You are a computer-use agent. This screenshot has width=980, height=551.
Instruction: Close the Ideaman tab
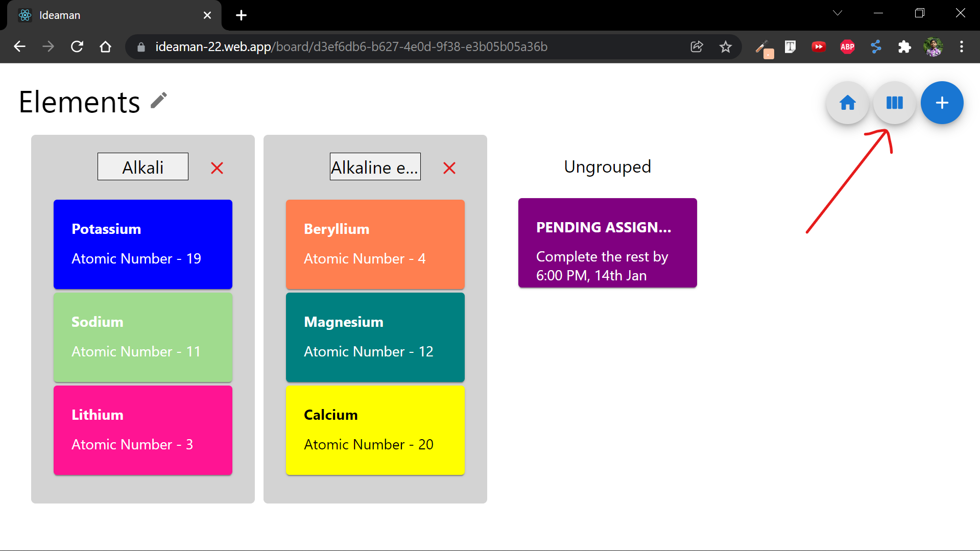click(207, 15)
